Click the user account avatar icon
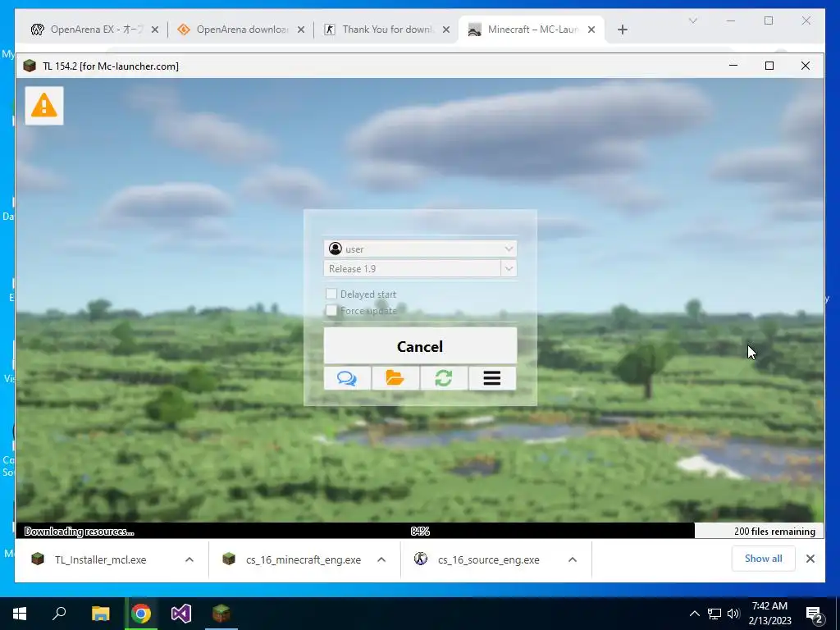The image size is (840, 630). click(x=336, y=249)
